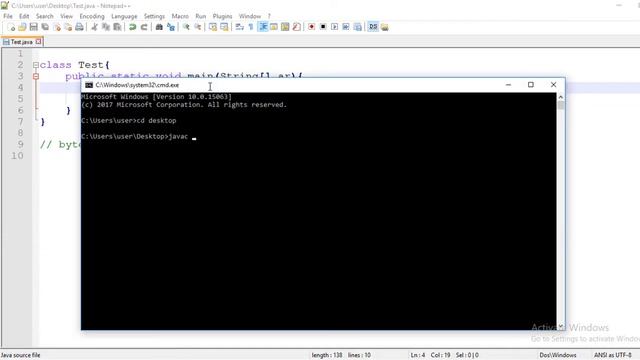The height and width of the screenshot is (360, 640).
Task: Select the Test.java document tab
Action: tap(21, 42)
